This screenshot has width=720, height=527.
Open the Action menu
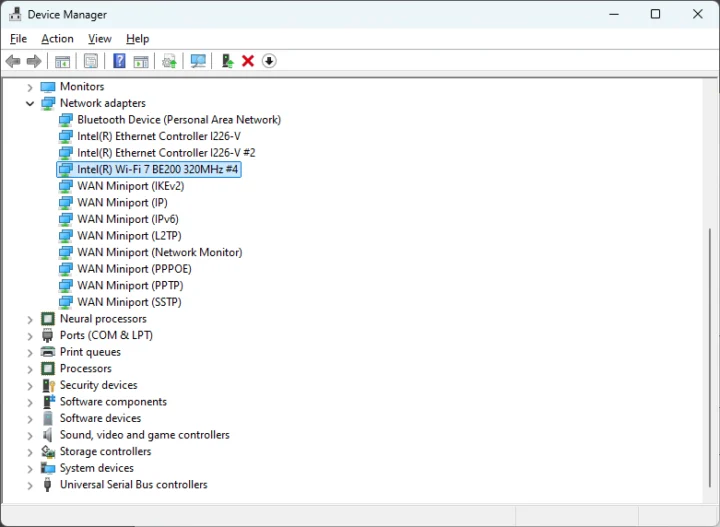click(x=57, y=39)
